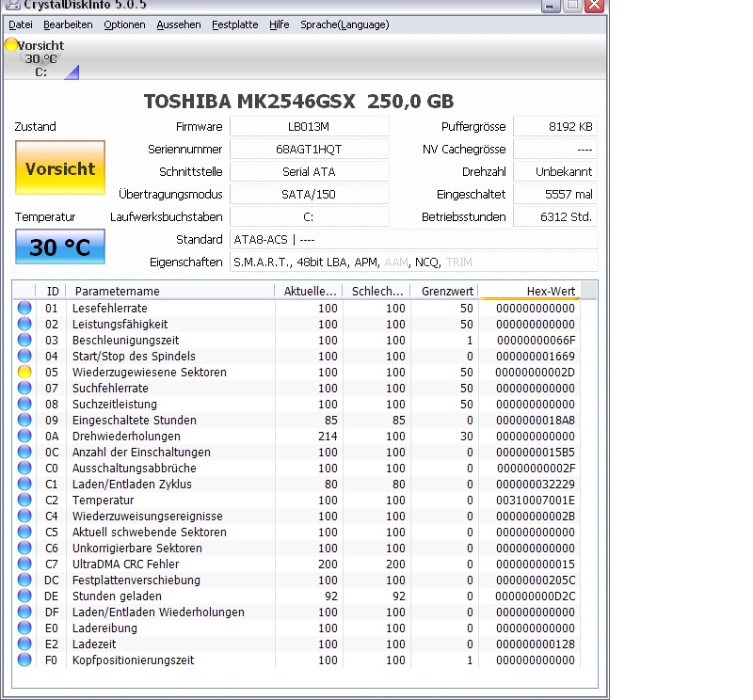Open the Datei menu
Image resolution: width=753 pixels, height=700 pixels.
[21, 24]
